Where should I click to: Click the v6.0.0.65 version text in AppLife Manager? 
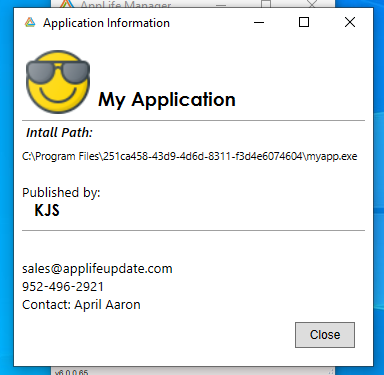[71, 372]
